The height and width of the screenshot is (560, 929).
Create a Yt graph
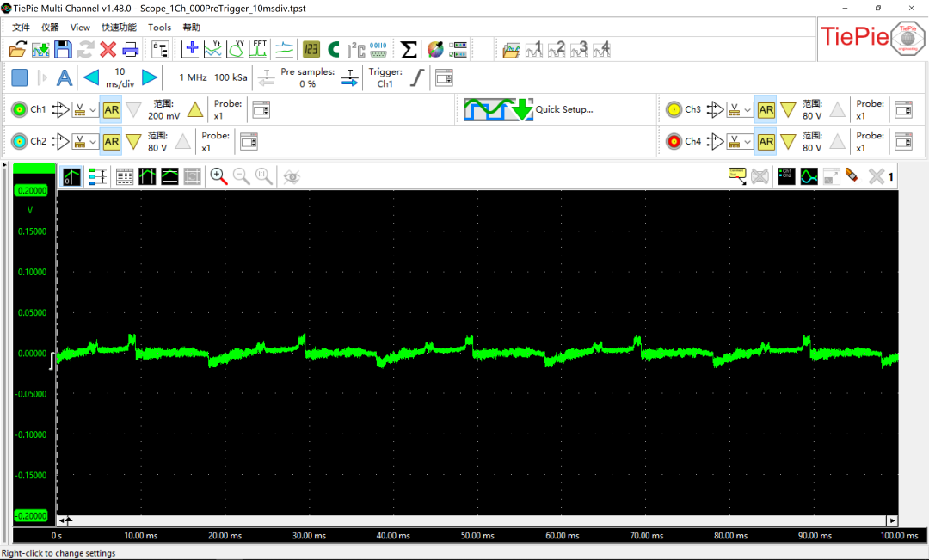(212, 49)
